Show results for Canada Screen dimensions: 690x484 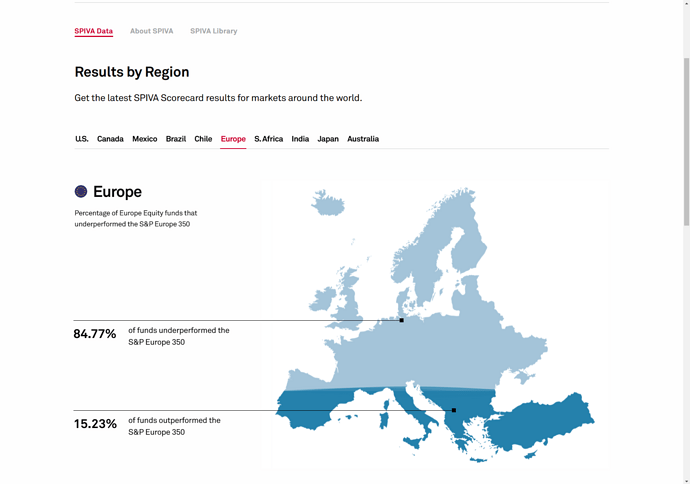click(110, 139)
